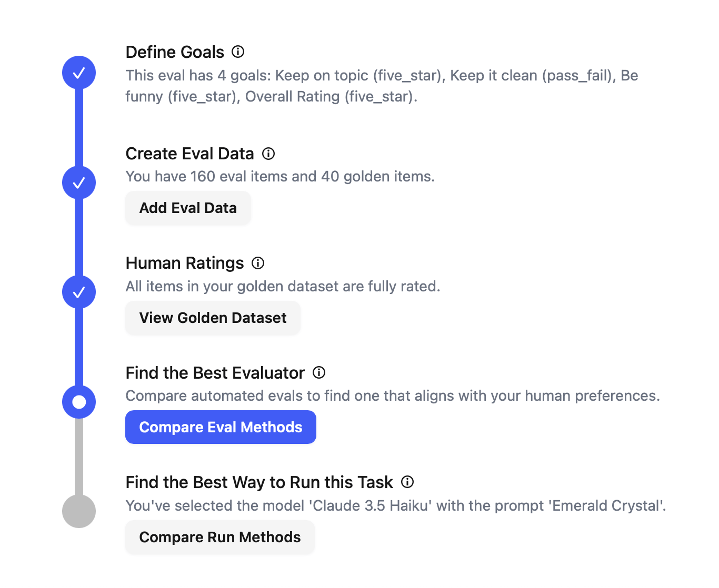Open the info tooltip for Create Eval Data
Image resolution: width=719 pixels, height=588 pixels.
pos(268,154)
